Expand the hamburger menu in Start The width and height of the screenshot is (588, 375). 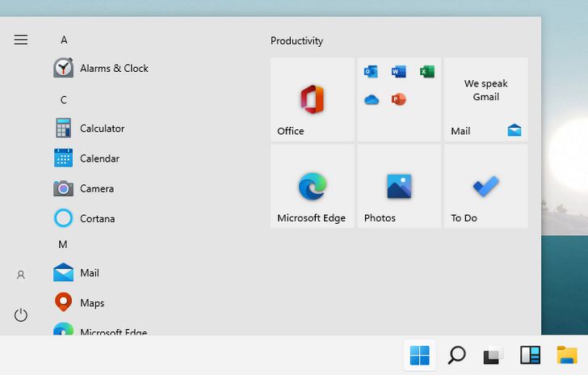[21, 40]
